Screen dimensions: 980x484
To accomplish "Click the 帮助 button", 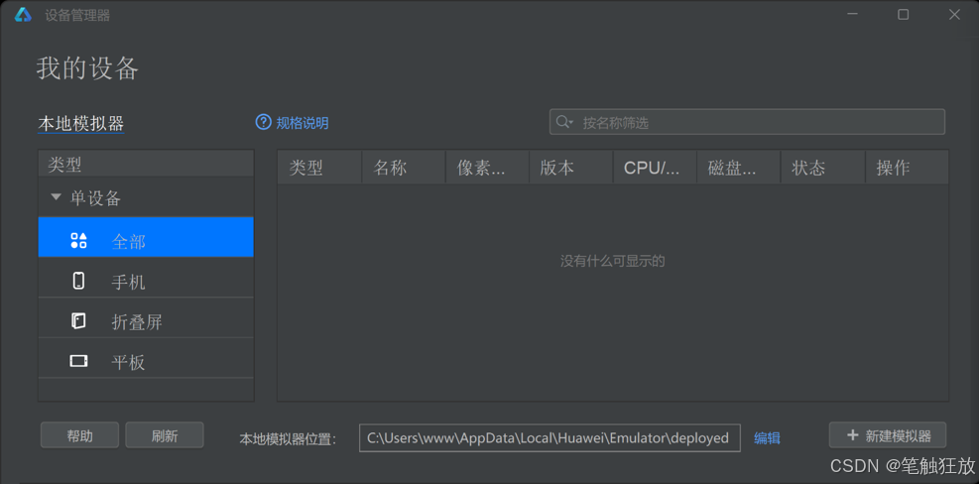I will (x=79, y=435).
